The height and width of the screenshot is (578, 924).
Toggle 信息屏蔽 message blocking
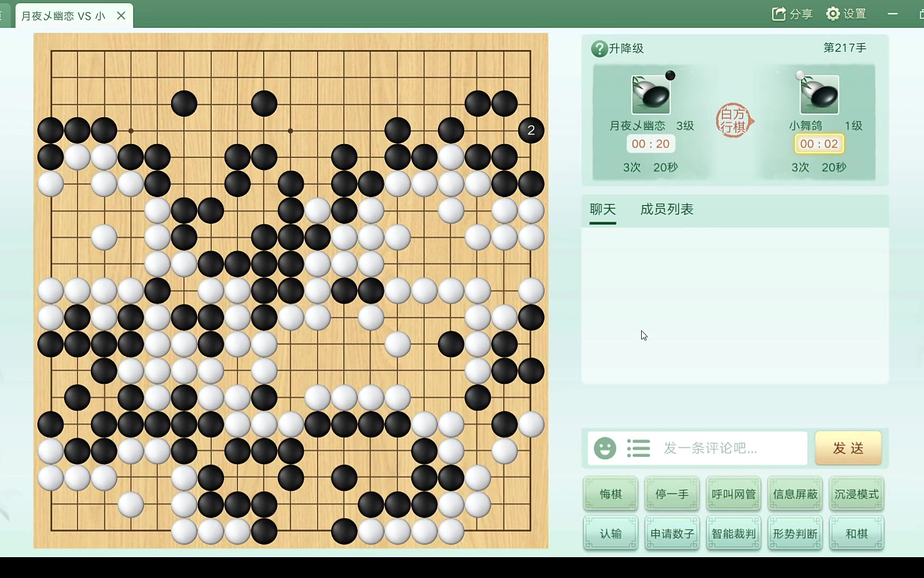coord(795,494)
